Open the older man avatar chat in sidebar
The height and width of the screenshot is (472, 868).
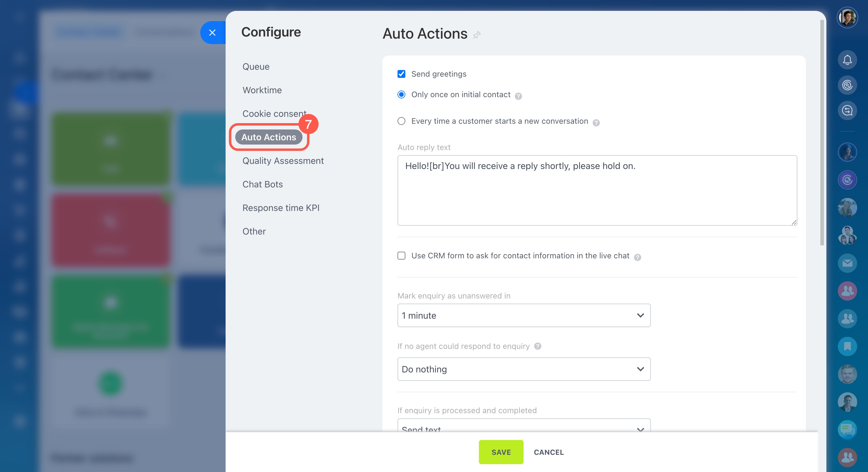tap(847, 374)
